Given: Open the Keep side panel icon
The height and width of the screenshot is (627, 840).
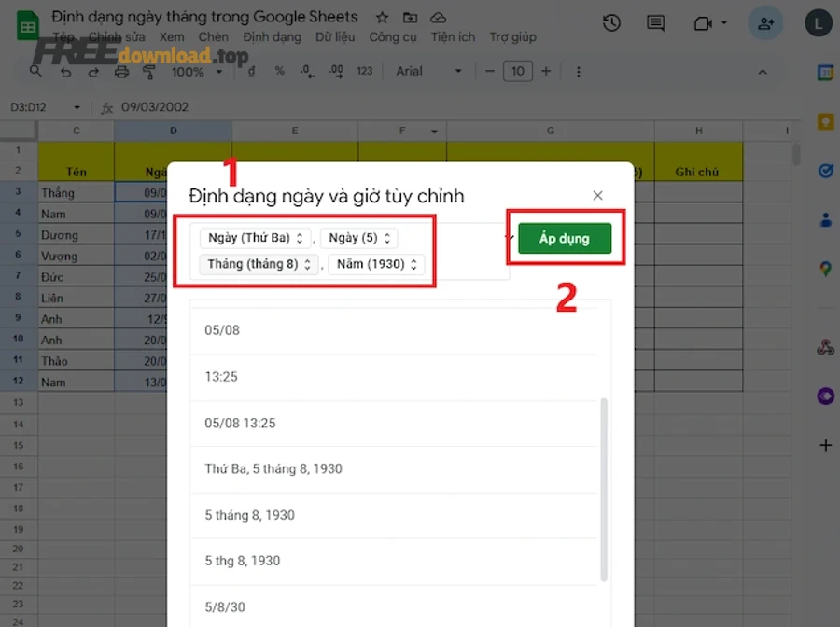Looking at the screenshot, I should click(x=825, y=121).
